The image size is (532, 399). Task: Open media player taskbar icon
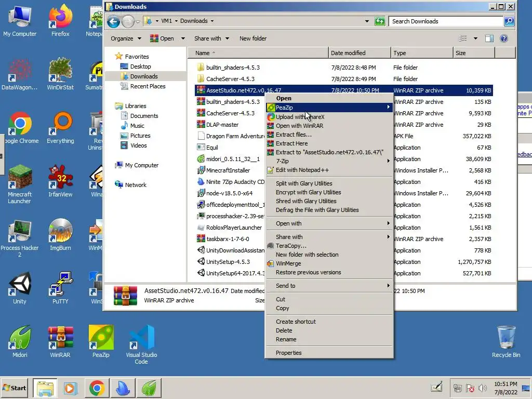click(x=71, y=388)
